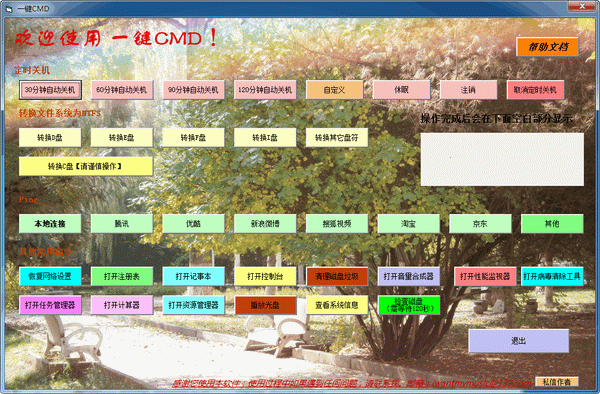
Task: Launch Notepad via 打开记事本
Action: point(193,276)
